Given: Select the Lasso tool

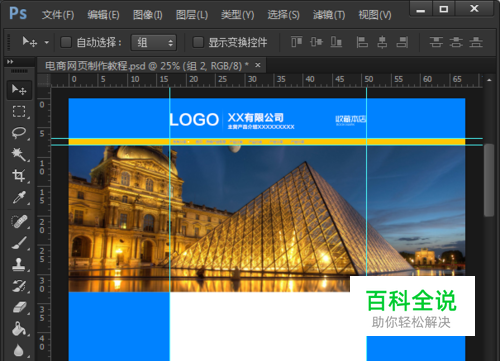Looking at the screenshot, I should (x=19, y=133).
